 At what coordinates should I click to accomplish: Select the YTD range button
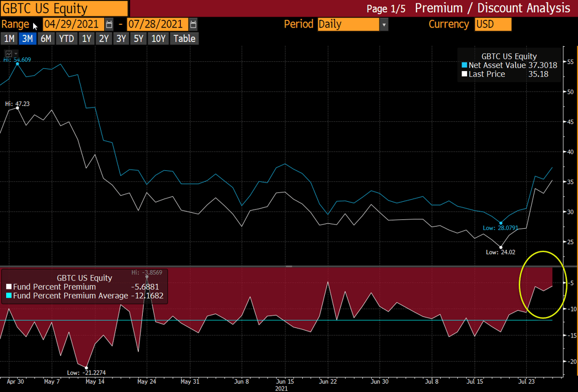pos(67,39)
